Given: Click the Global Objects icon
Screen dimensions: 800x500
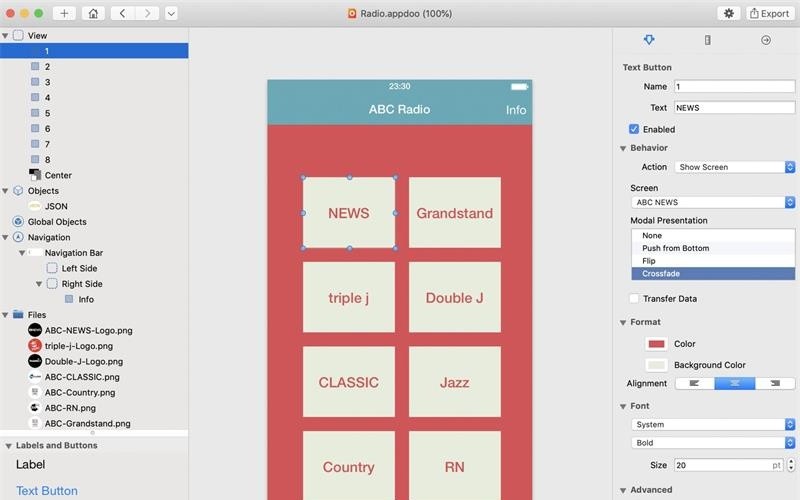Looking at the screenshot, I should coord(18,221).
